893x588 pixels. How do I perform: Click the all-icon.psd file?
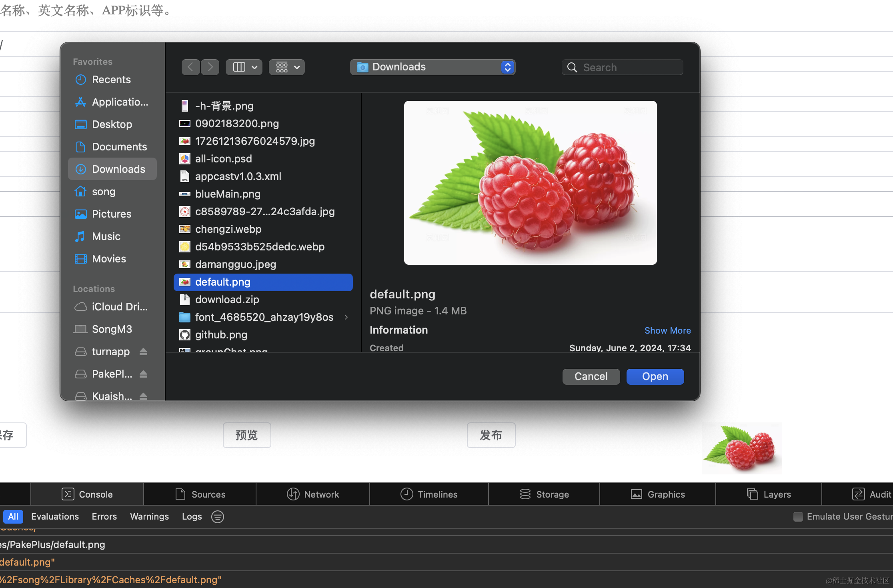pos(223,159)
